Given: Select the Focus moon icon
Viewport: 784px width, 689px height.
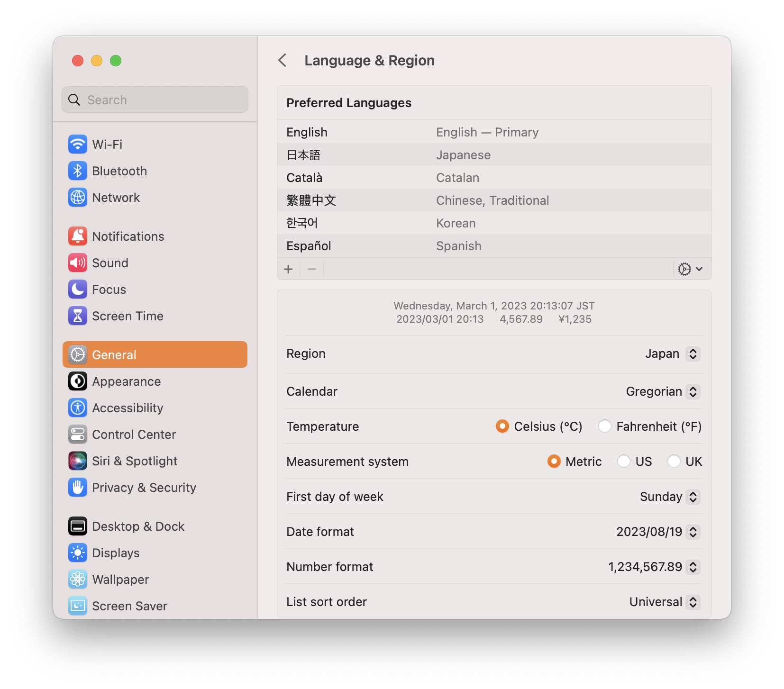Looking at the screenshot, I should [78, 290].
